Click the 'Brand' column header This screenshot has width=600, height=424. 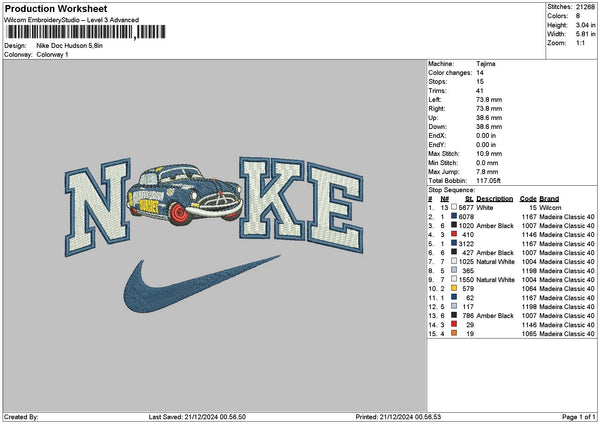[x=549, y=199]
